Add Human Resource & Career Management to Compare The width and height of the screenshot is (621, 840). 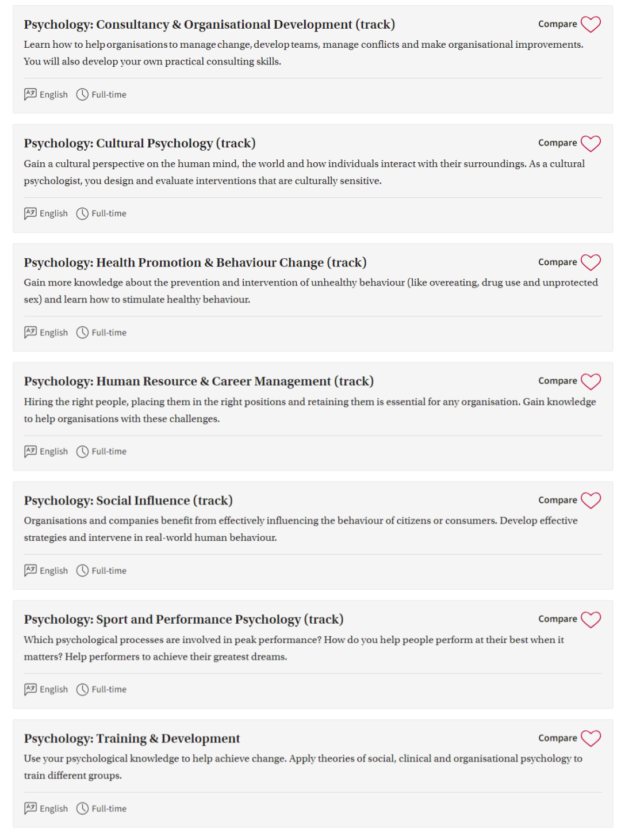pyautogui.click(x=557, y=381)
